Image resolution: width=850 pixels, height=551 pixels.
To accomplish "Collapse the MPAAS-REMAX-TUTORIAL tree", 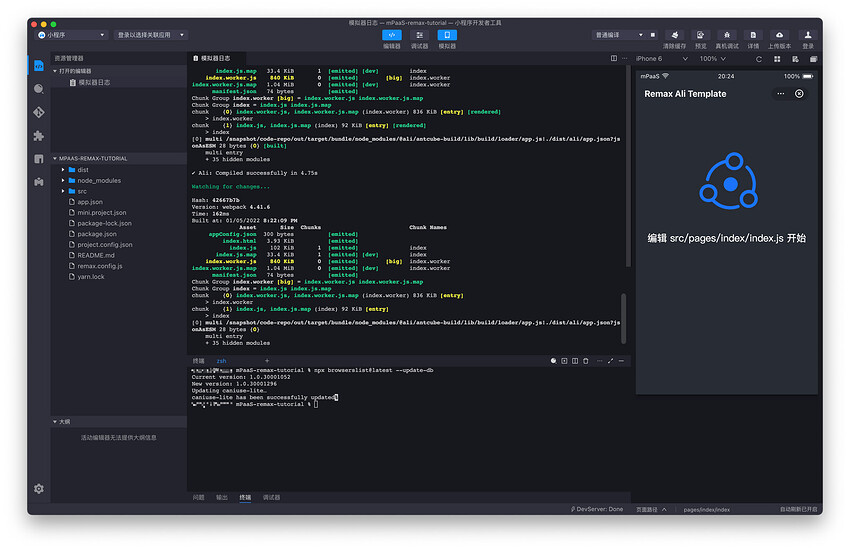I will tap(55, 158).
